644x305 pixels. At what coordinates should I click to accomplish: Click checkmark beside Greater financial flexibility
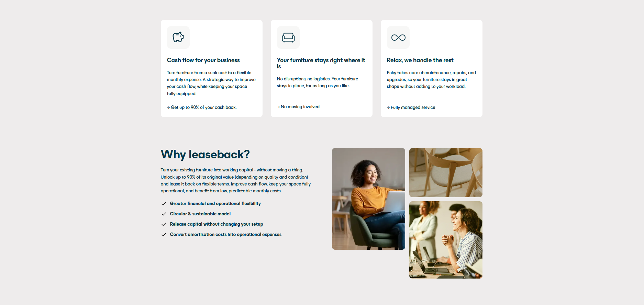164,204
